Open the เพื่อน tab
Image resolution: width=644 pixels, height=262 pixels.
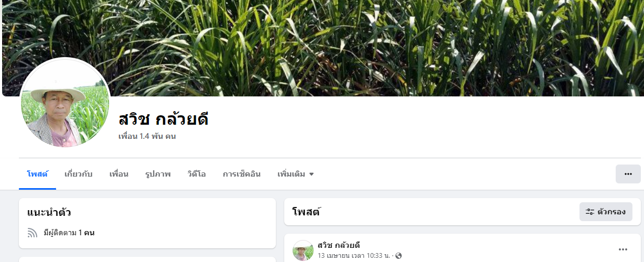[x=119, y=174]
